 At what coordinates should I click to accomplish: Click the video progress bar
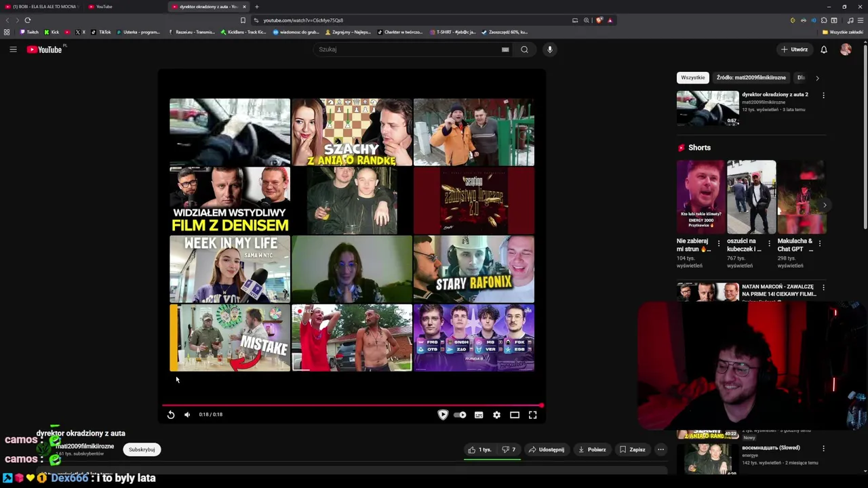[x=351, y=405]
